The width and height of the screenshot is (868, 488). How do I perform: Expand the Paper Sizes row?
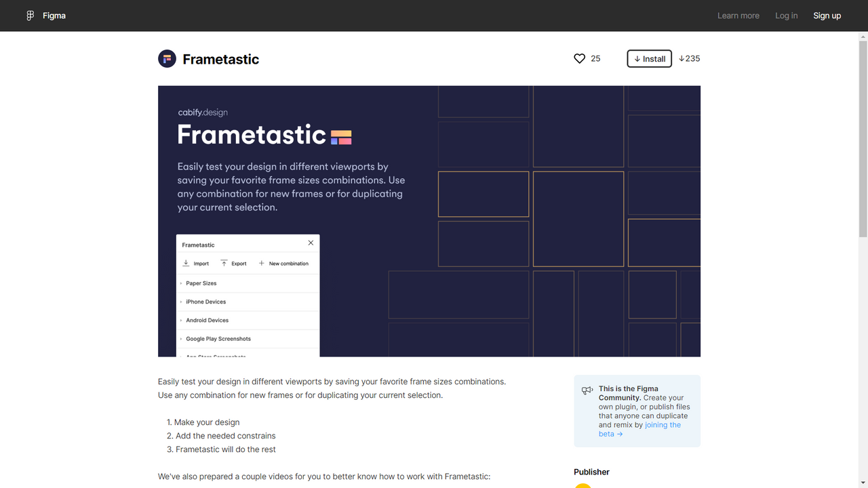pyautogui.click(x=248, y=283)
